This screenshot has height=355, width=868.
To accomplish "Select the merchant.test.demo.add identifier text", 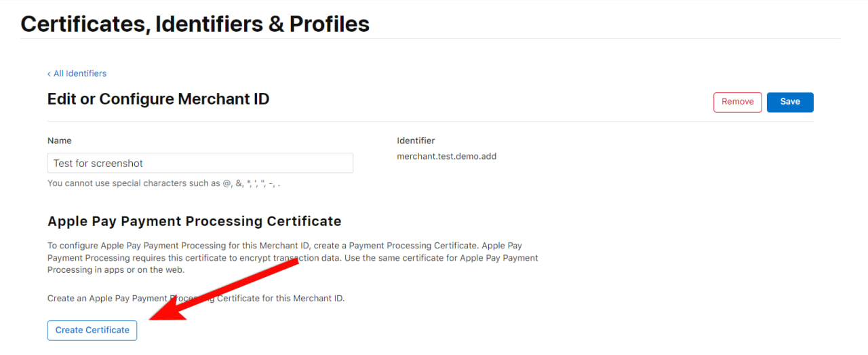I will pyautogui.click(x=446, y=156).
